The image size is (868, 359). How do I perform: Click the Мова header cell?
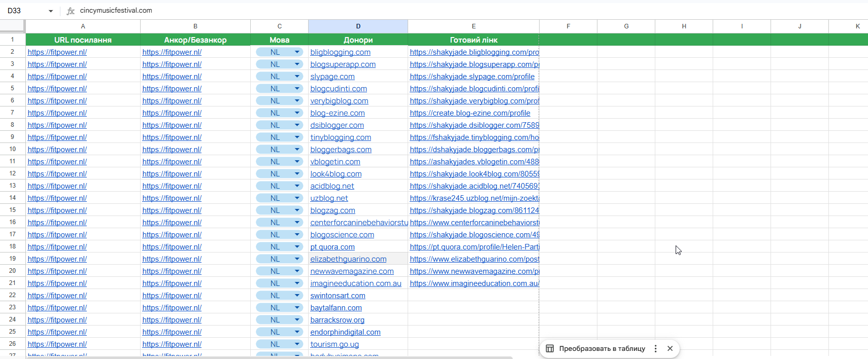279,40
